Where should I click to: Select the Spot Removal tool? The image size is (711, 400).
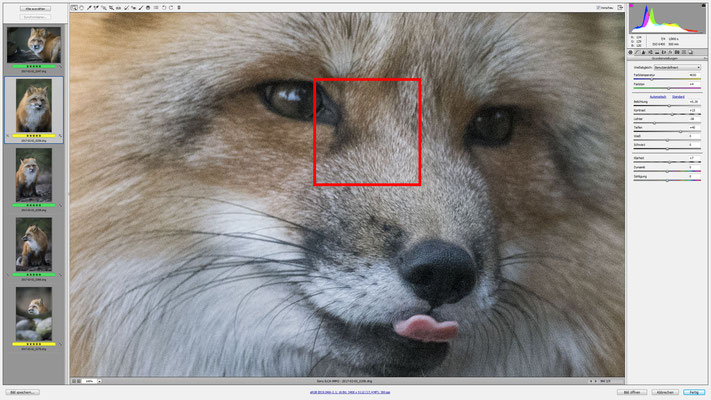pos(127,8)
